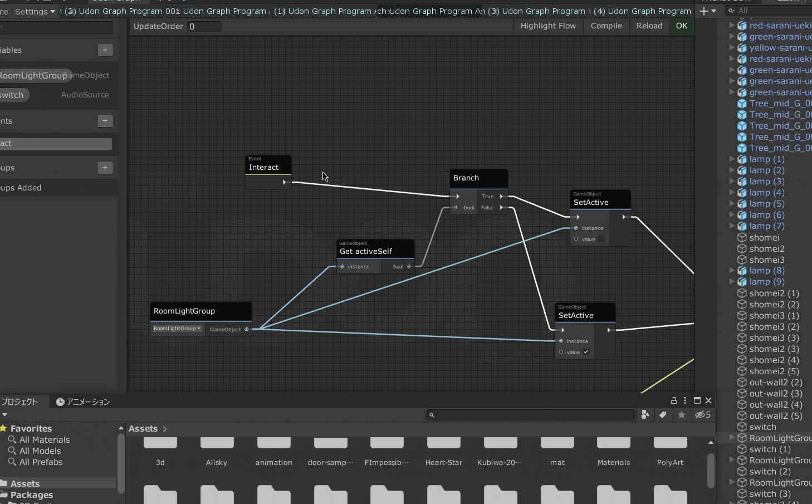The width and height of the screenshot is (812, 504).
Task: Enable the value checkbox on upper SetActive node
Action: coord(601,239)
